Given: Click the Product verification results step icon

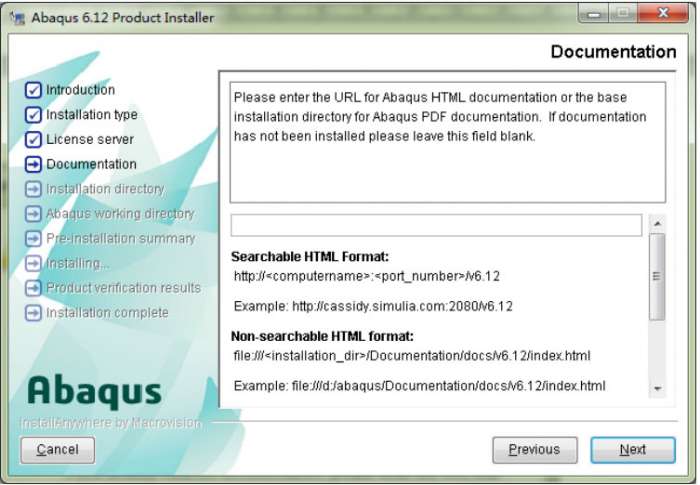Looking at the screenshot, I should point(33,288).
